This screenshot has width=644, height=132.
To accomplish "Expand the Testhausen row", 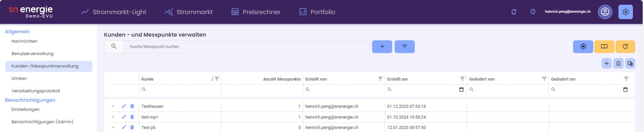I will pos(113,106).
